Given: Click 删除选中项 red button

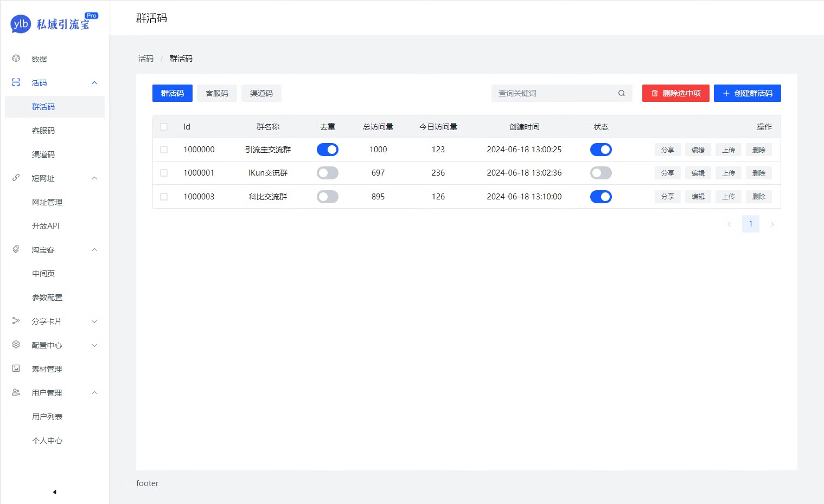Looking at the screenshot, I should pos(675,93).
